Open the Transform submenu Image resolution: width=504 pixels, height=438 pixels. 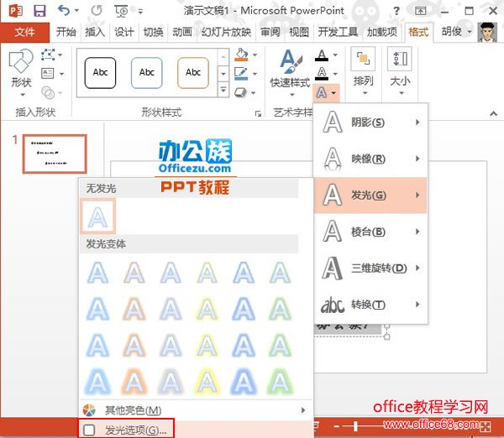370,305
